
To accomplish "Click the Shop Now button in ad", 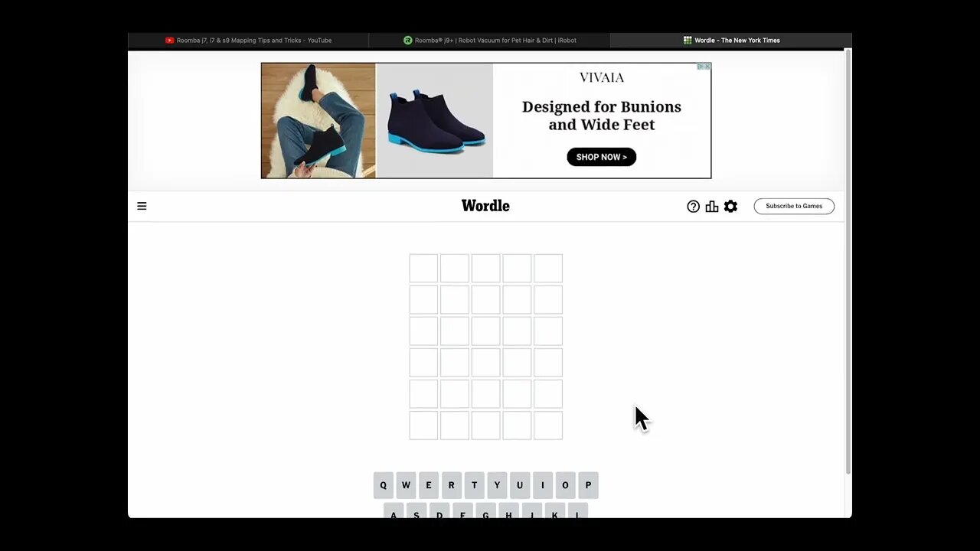I will point(601,157).
